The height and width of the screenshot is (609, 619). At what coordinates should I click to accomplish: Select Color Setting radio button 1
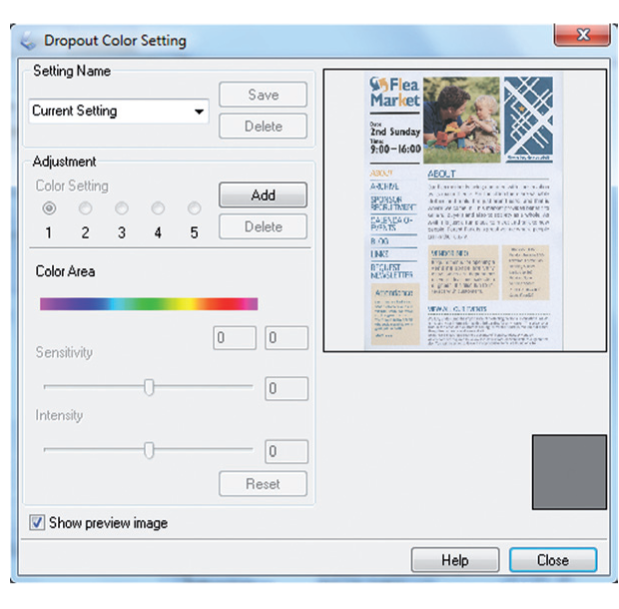(x=49, y=208)
